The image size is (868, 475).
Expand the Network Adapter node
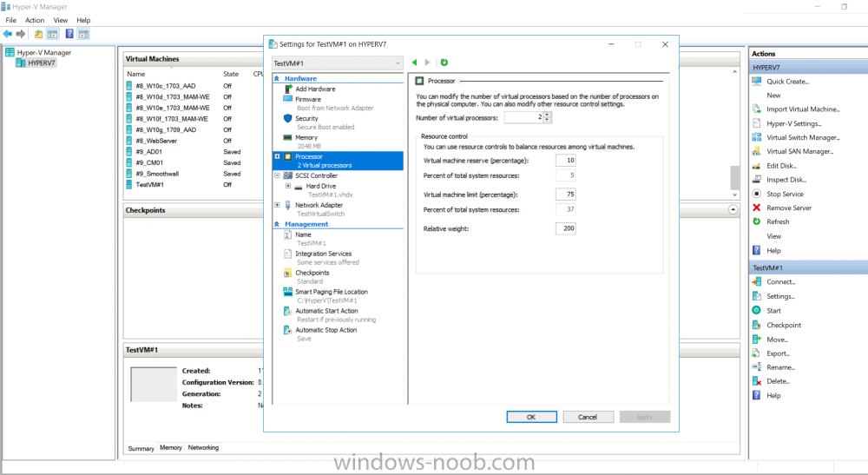[278, 205]
